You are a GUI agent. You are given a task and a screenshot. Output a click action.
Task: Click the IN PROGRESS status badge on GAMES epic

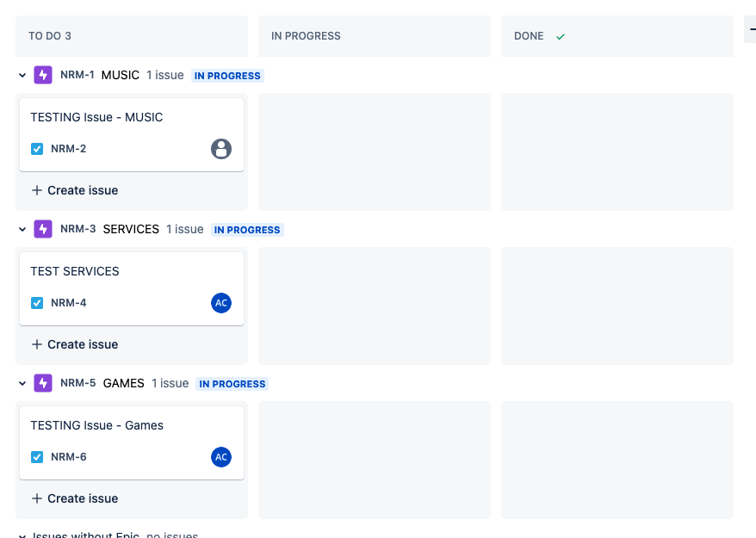click(x=232, y=384)
